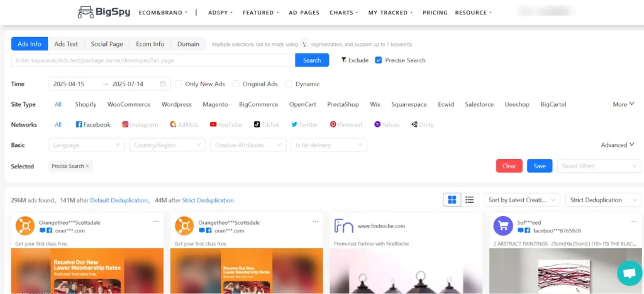Select the Pinterest network filter
This screenshot has width=644, height=294.
pyautogui.click(x=347, y=124)
